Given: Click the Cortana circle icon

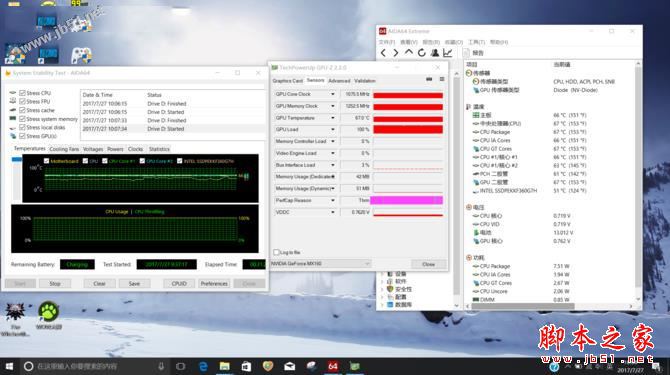Looking at the screenshot, I should (29, 366).
